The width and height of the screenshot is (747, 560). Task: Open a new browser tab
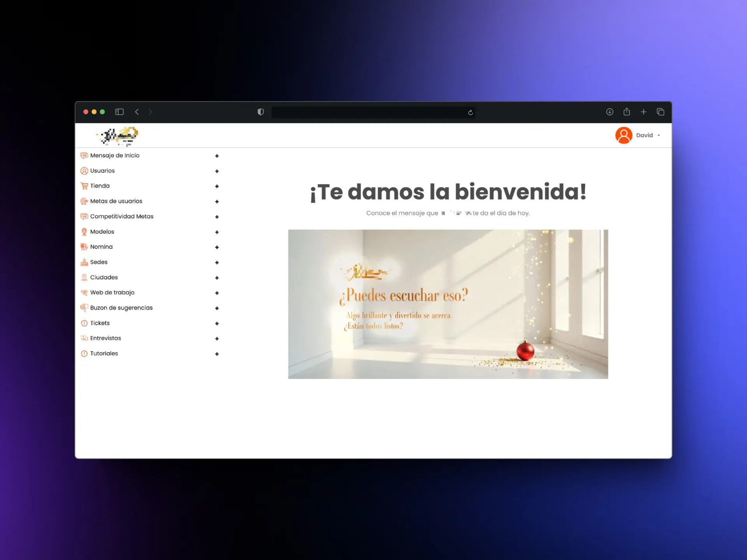[644, 112]
